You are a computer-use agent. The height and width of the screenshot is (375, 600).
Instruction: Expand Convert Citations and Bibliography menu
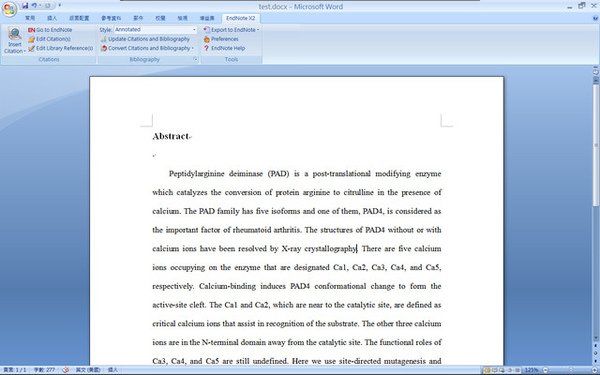147,48
